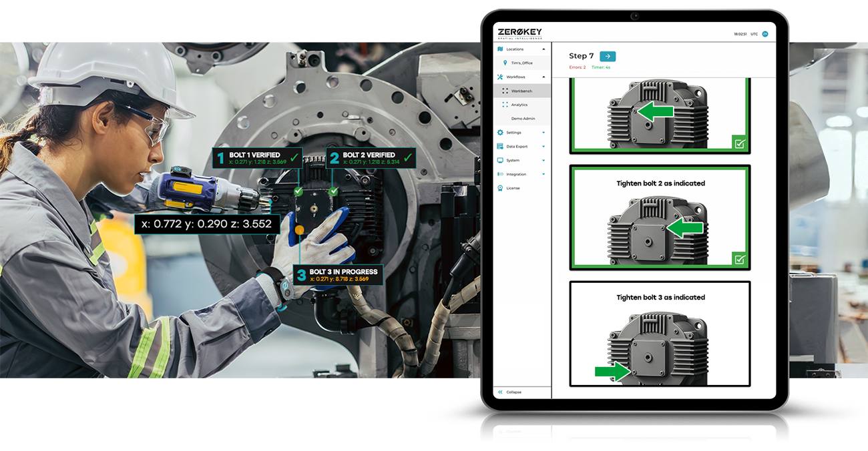Go to next step with arrow button

point(608,57)
